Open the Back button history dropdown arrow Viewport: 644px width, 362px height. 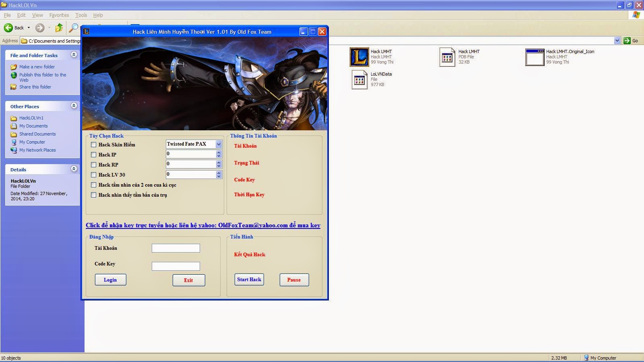click(29, 28)
